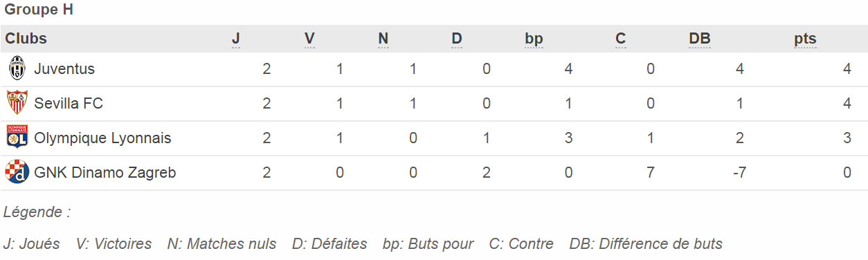868x260 pixels.
Task: Click the Olympique Lyonnais logo icon
Action: tap(17, 138)
